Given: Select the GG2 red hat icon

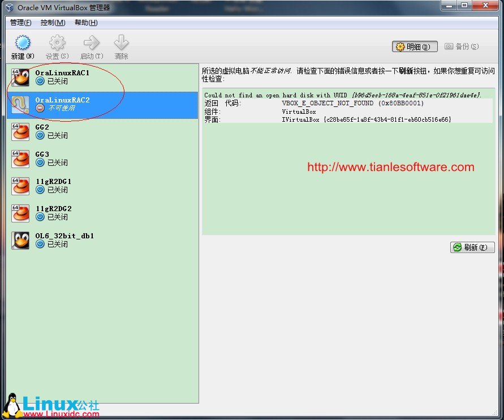Looking at the screenshot, I should 21,132.
